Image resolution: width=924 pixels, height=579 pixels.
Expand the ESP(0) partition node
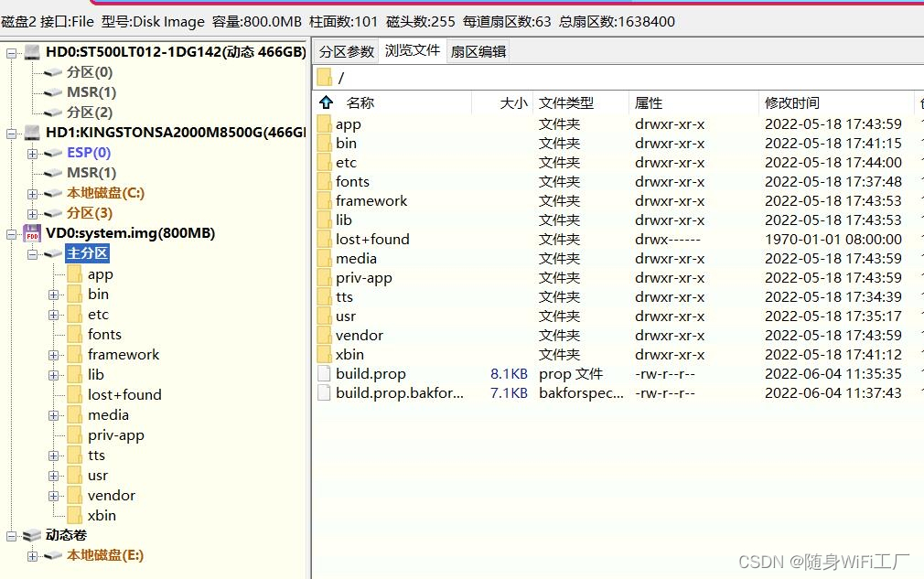tap(32, 154)
